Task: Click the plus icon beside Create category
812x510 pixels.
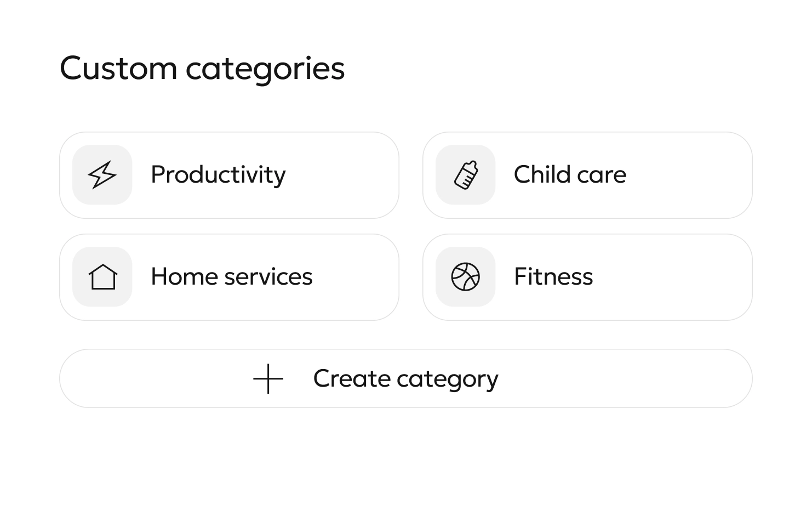Action: 268,378
